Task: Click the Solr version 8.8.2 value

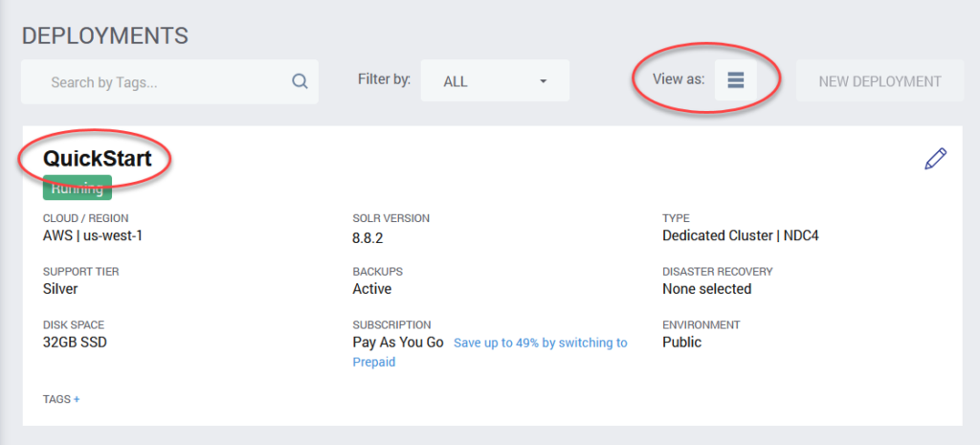Action: (x=367, y=238)
